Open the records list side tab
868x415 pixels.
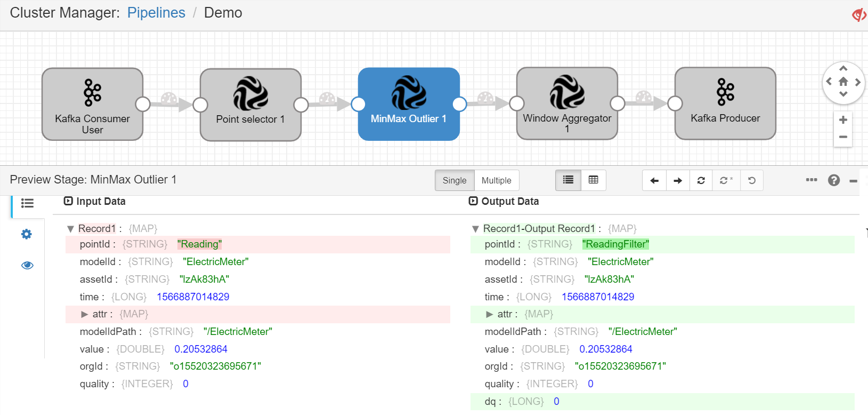pyautogui.click(x=27, y=203)
